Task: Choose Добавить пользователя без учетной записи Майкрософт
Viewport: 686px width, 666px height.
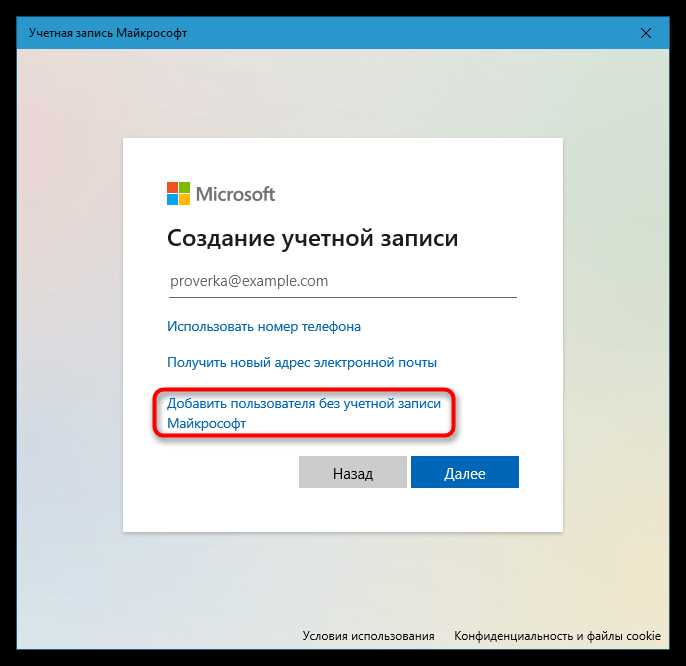Action: coord(304,413)
